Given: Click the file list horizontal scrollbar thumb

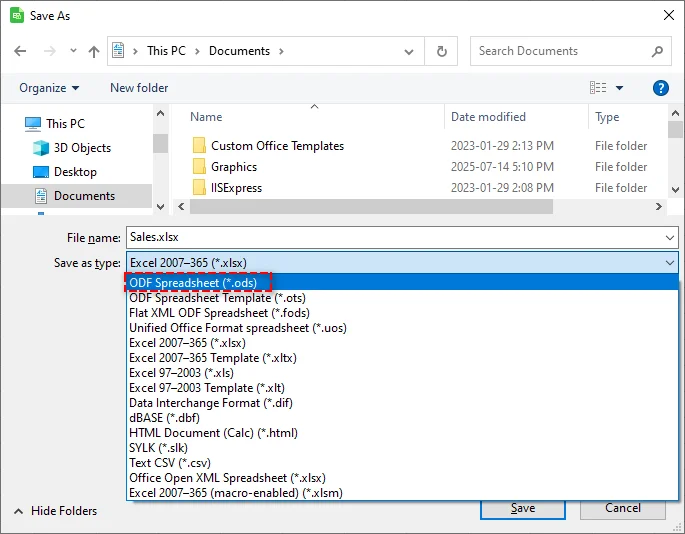Looking at the screenshot, I should click(x=371, y=206).
